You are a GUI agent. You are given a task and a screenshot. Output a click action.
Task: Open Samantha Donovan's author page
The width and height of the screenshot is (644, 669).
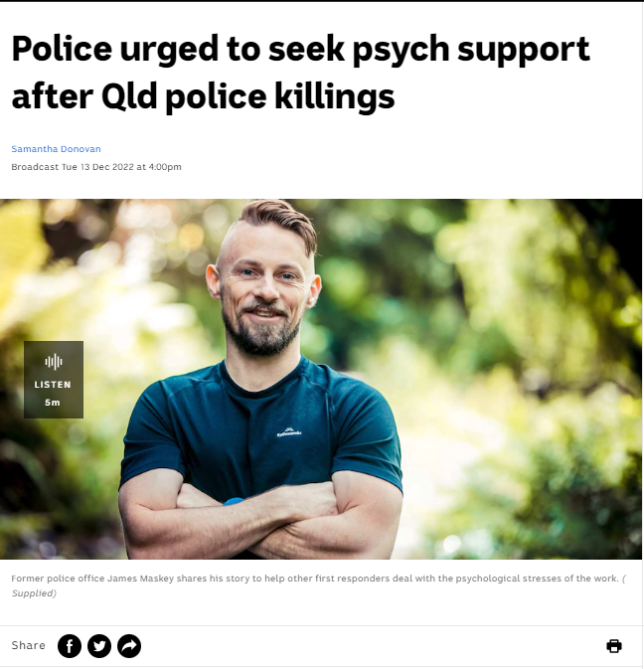point(56,149)
